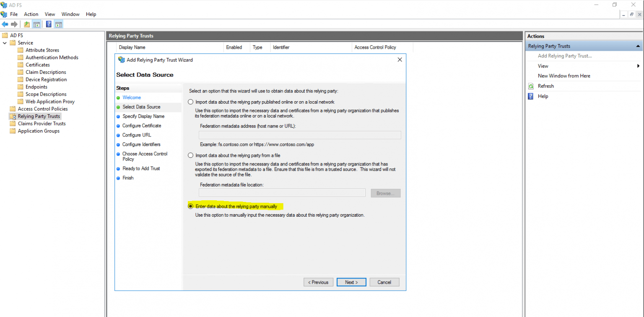
Task: Open the Action menu
Action: (x=31, y=14)
